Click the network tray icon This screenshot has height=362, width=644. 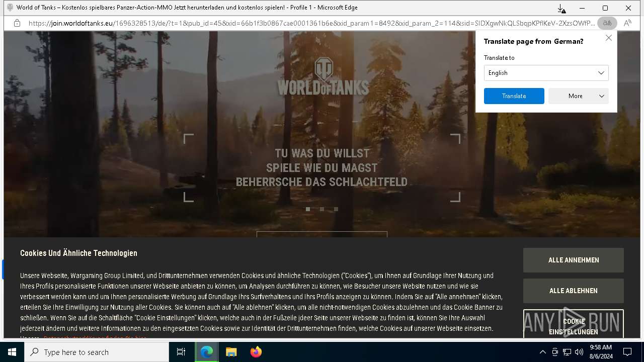point(567,352)
